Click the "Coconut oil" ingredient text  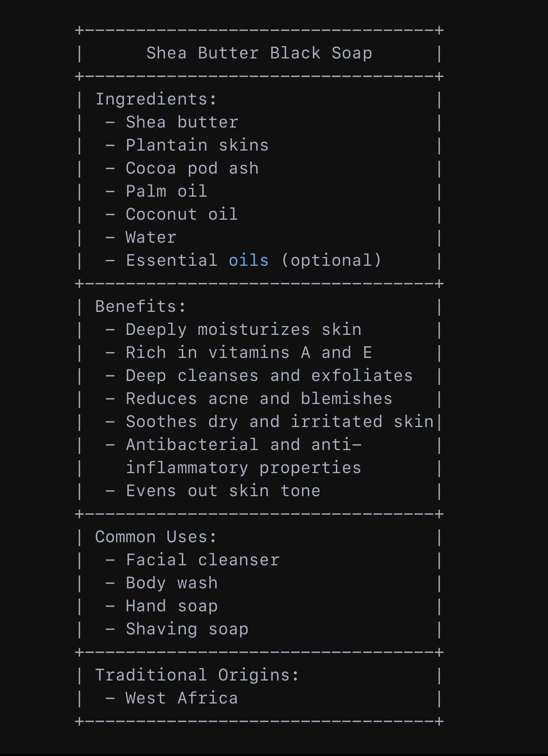point(182,215)
